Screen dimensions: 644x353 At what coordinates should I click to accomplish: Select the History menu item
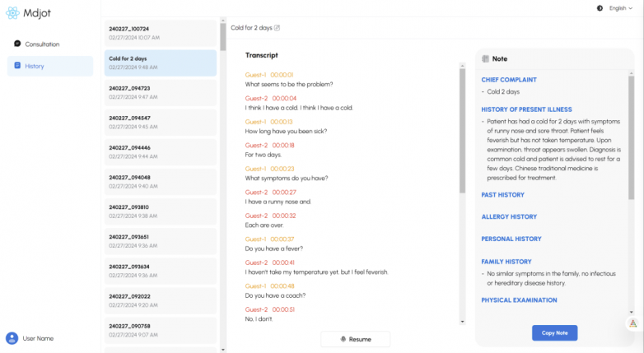tap(35, 66)
